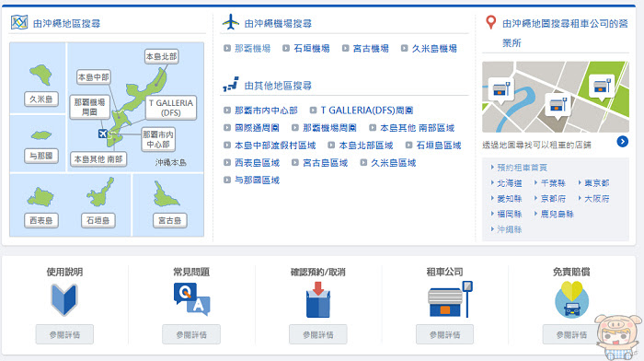Click the heart car insurance icon

pyautogui.click(x=571, y=299)
